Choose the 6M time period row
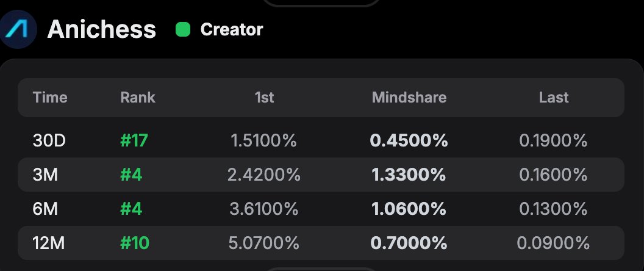644x271 pixels. pyautogui.click(x=46, y=209)
